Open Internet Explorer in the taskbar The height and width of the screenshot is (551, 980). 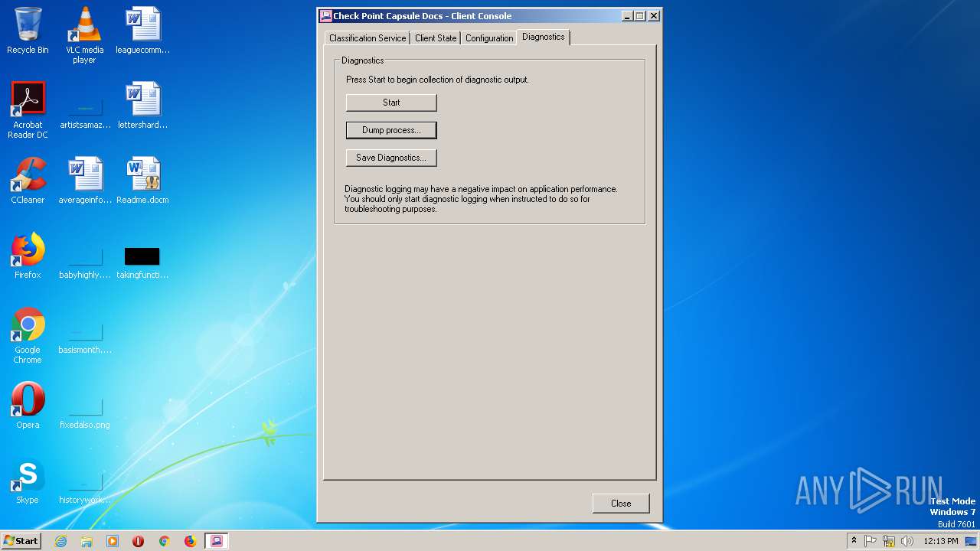60,541
